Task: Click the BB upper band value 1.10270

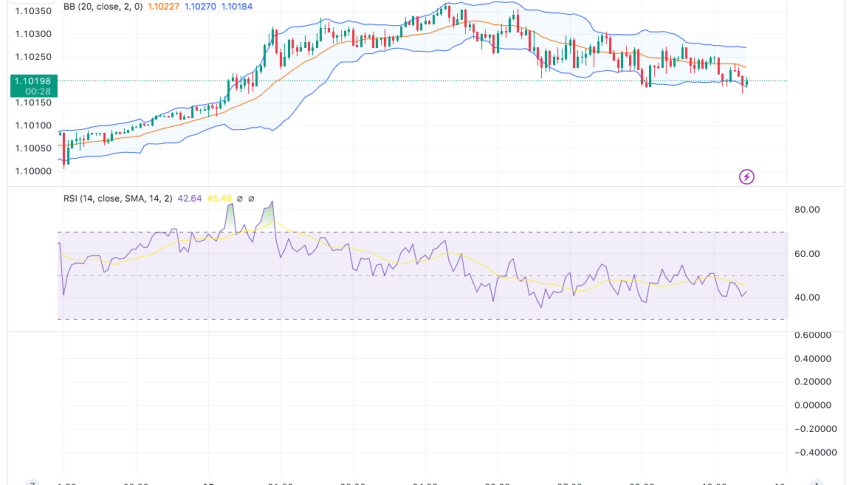Action: [200, 7]
